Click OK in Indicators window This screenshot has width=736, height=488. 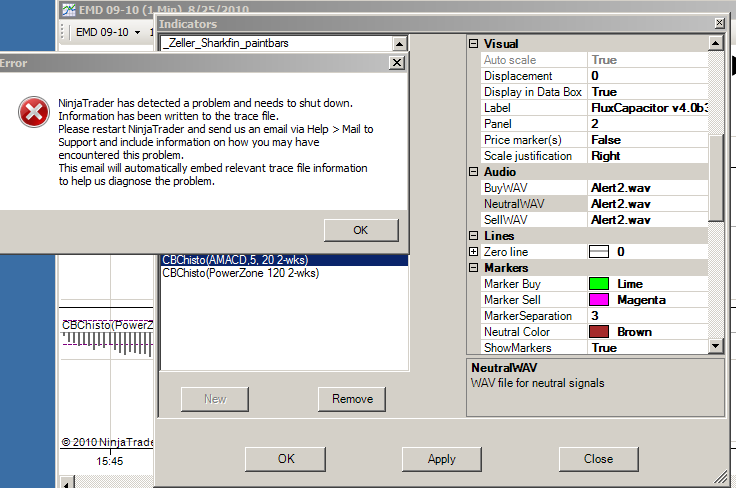286,459
